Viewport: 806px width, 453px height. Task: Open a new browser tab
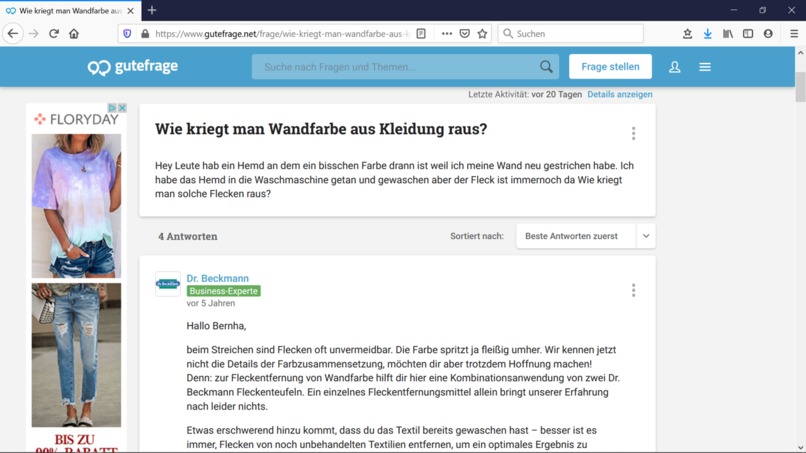tap(152, 10)
